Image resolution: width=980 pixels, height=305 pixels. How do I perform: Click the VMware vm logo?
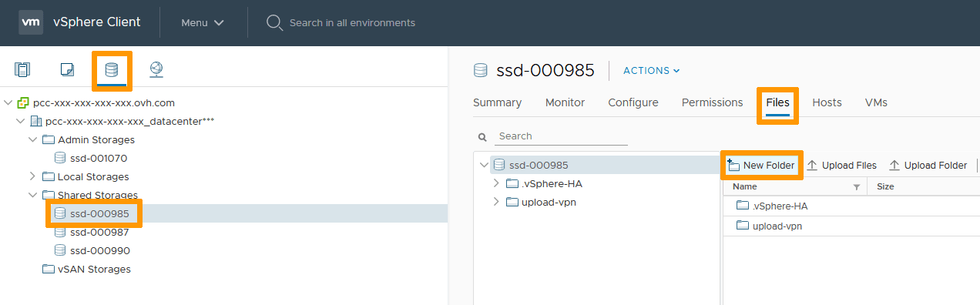coord(31,22)
